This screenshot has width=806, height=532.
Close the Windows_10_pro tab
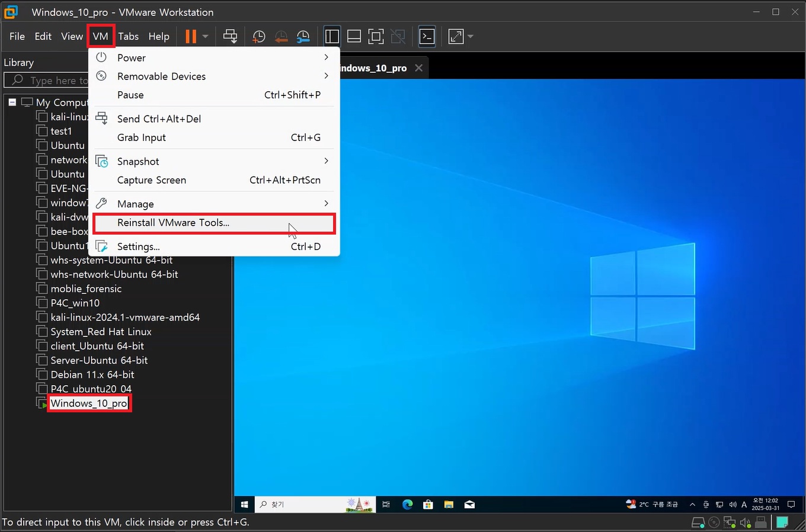tap(418, 68)
